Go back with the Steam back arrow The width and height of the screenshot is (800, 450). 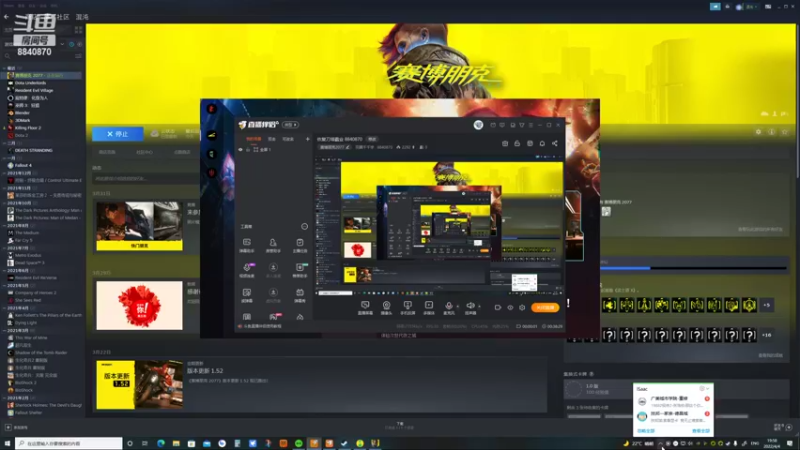pos(6,17)
